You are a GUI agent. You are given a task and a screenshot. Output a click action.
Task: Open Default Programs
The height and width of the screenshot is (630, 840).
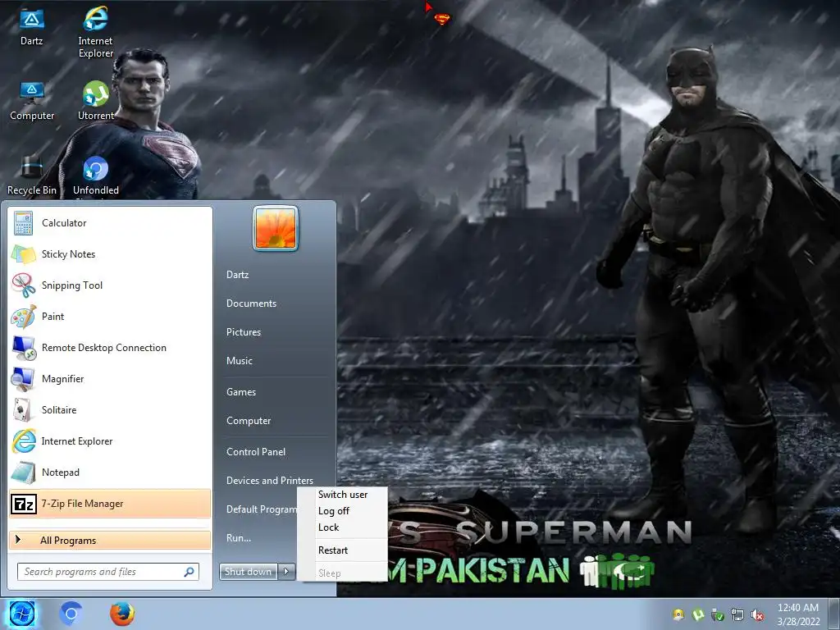pos(262,509)
